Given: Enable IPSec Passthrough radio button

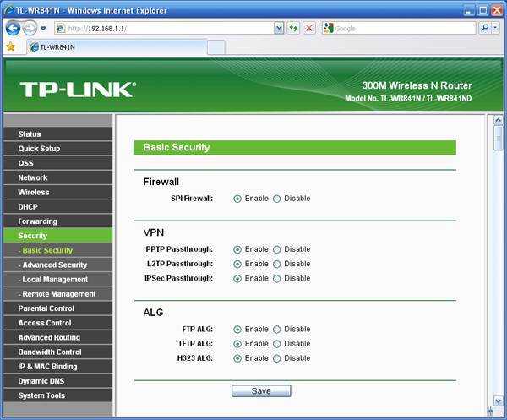Looking at the screenshot, I should point(237,279).
